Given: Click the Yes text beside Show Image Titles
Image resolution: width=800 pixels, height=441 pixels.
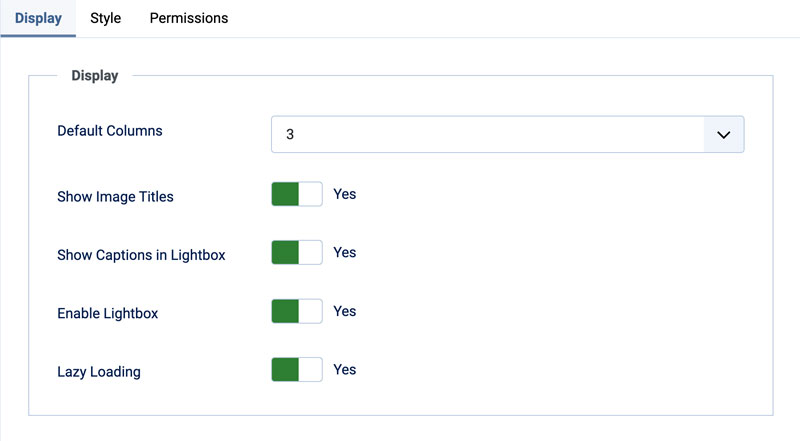Looking at the screenshot, I should click(x=345, y=195).
